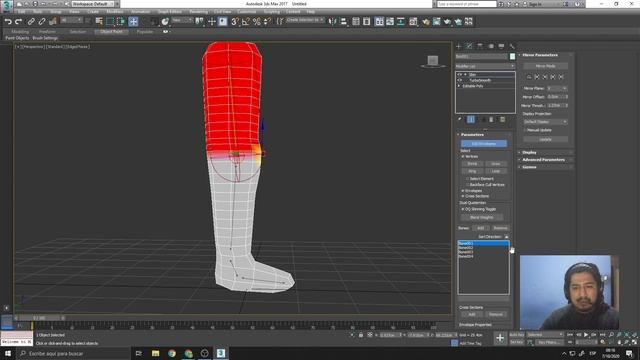
Task: Expand the Editable Poly stack entry
Action: 460,86
